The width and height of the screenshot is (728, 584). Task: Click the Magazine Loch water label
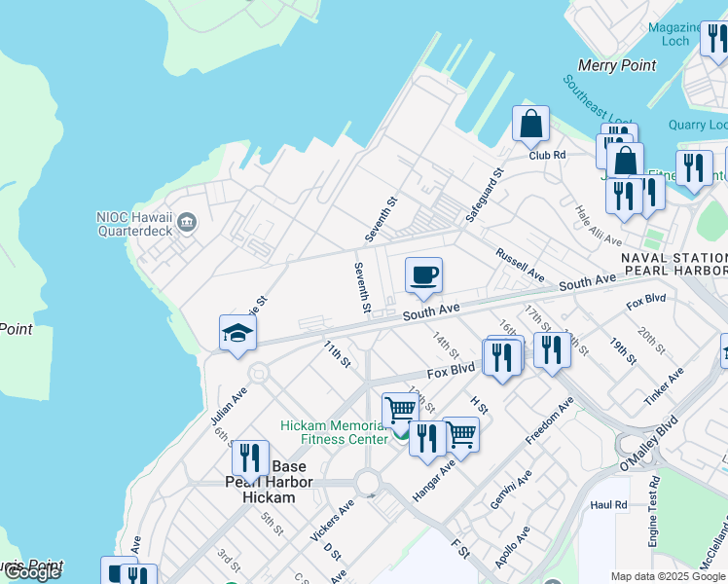tap(674, 35)
